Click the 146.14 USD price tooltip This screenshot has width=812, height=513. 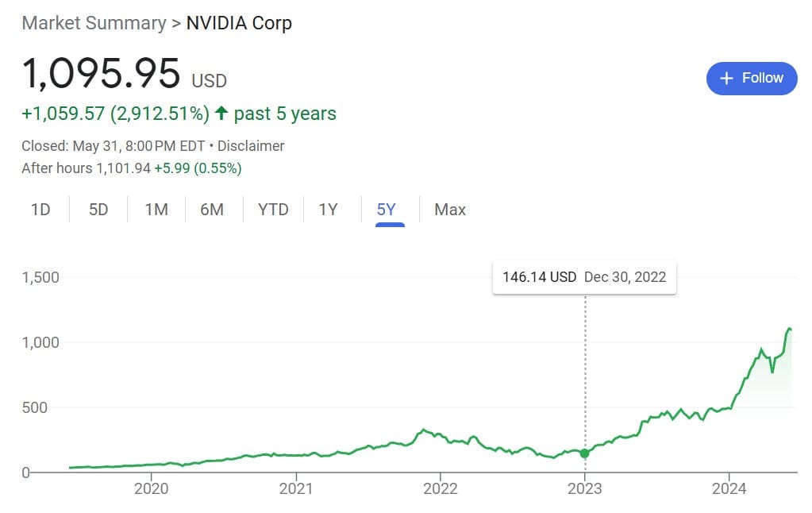coord(540,277)
